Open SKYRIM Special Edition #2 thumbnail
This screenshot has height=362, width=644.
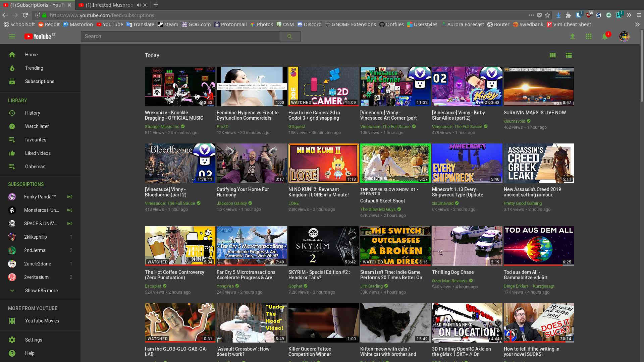click(x=324, y=246)
